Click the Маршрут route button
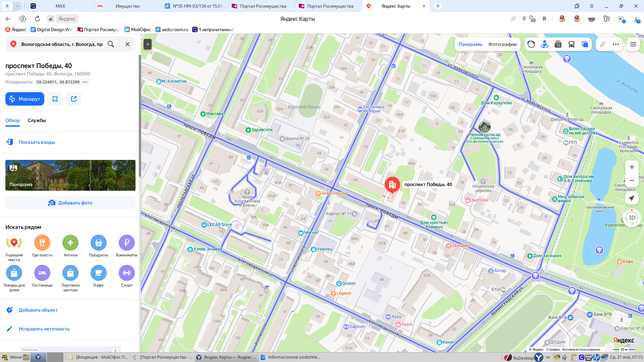This screenshot has height=362, width=644. tap(25, 99)
